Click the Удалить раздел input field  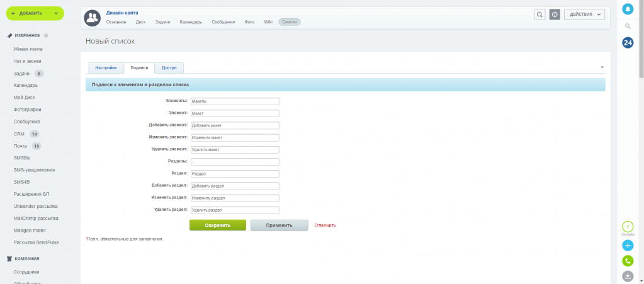pos(235,210)
